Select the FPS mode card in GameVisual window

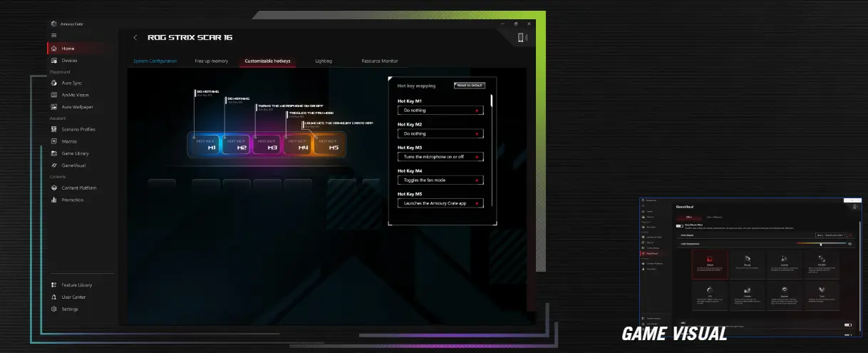710,295
